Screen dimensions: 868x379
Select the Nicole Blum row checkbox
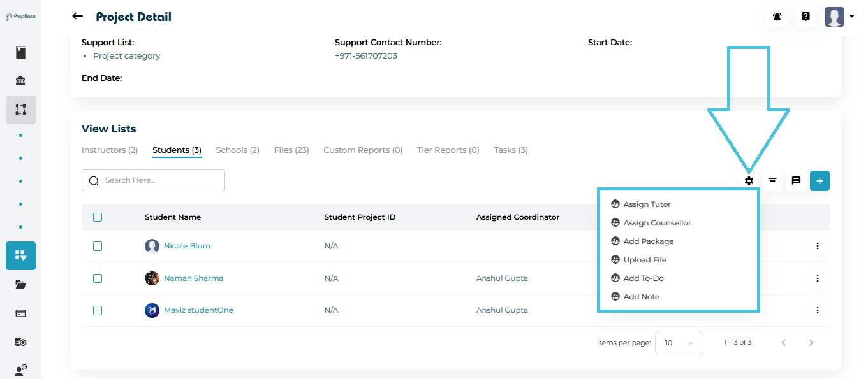pyautogui.click(x=98, y=246)
